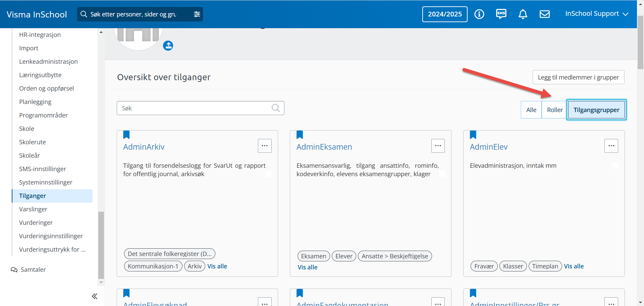This screenshot has width=644, height=306.
Task: Open the mail envelope icon
Action: (544, 14)
